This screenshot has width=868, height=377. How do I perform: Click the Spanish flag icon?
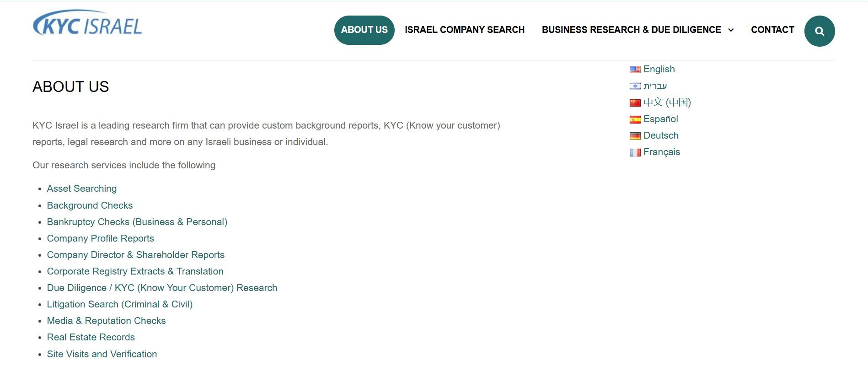click(x=635, y=119)
